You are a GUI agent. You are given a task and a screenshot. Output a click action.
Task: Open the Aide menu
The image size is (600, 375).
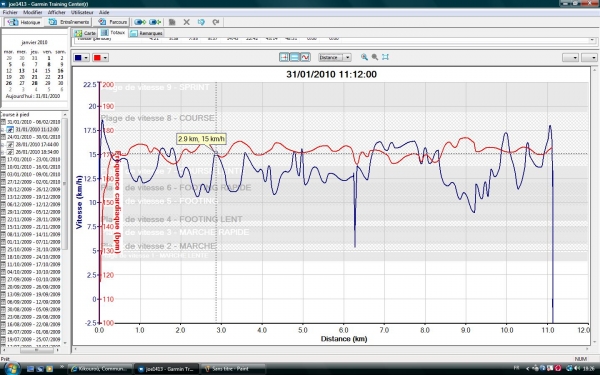[x=104, y=12]
